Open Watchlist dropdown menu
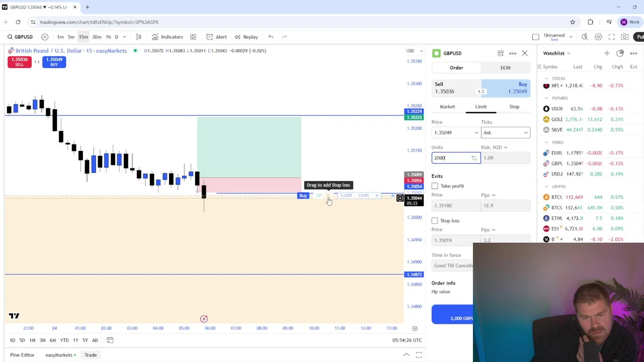The width and height of the screenshot is (644, 362). coord(556,53)
